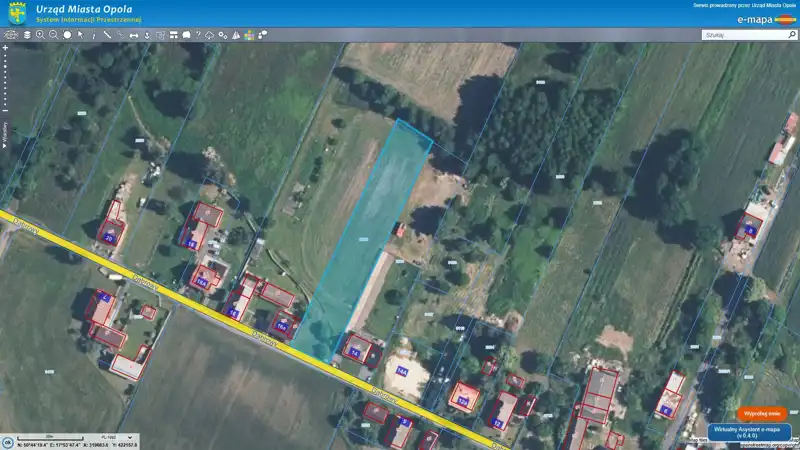Screen dimensions: 800x450
Task: Open the colorful grid palette tool
Action: [249, 35]
